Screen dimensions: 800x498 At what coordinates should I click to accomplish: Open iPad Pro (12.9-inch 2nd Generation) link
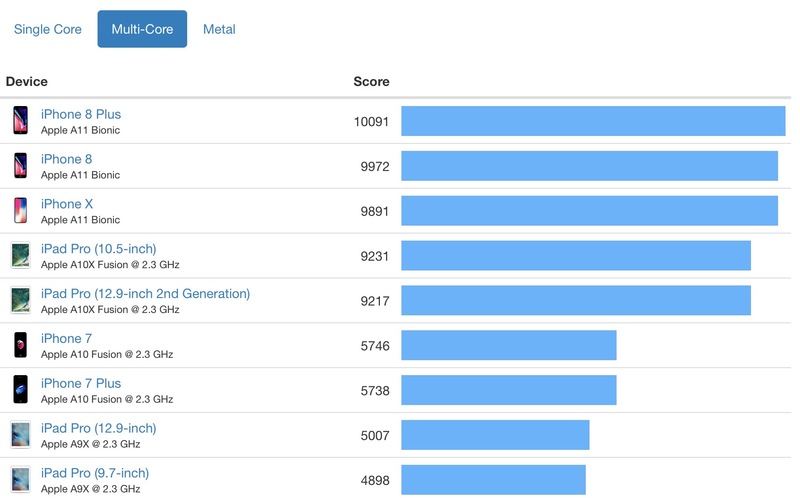145,294
